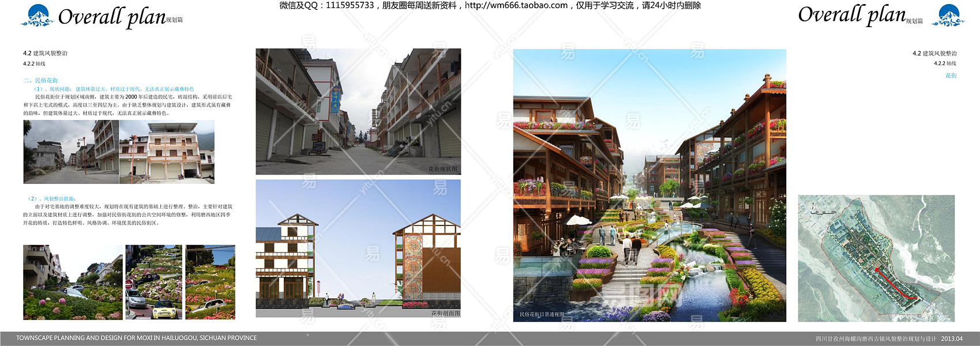980x346 pixels.
Task: Click the '2013.04' date in the footer
Action: (x=952, y=339)
